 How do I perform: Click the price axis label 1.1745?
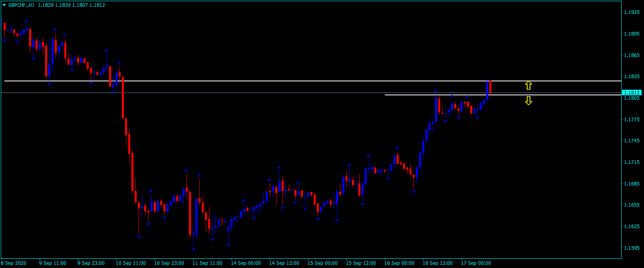pos(632,141)
